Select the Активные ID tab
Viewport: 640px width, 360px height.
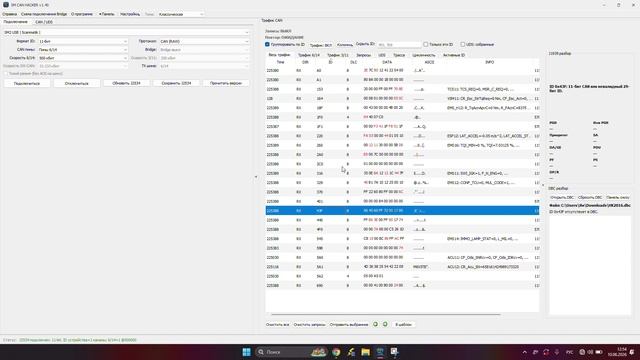(454, 55)
